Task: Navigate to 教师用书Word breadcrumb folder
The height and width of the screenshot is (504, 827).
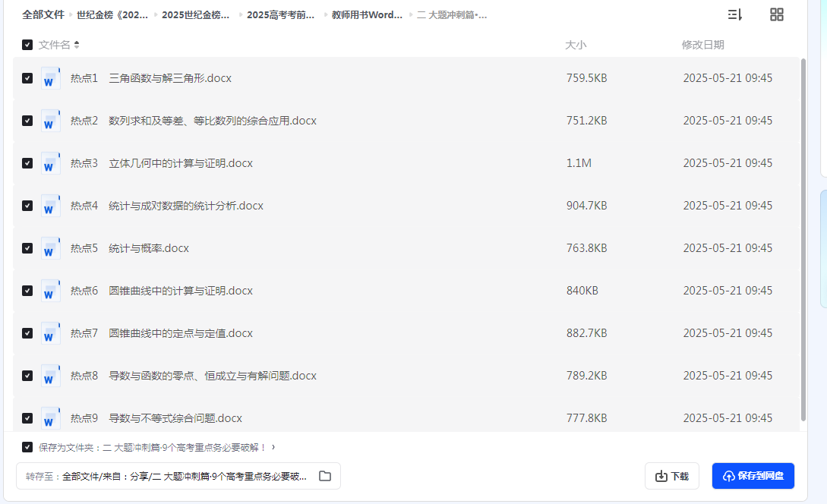Action: pos(367,14)
